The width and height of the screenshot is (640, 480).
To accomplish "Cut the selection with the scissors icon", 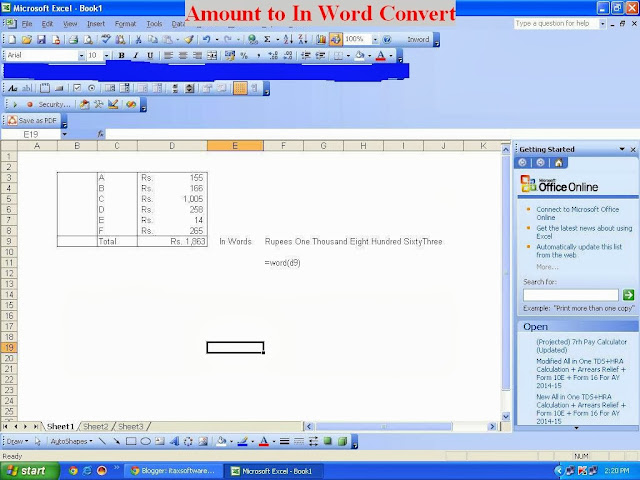I will (x=138, y=39).
